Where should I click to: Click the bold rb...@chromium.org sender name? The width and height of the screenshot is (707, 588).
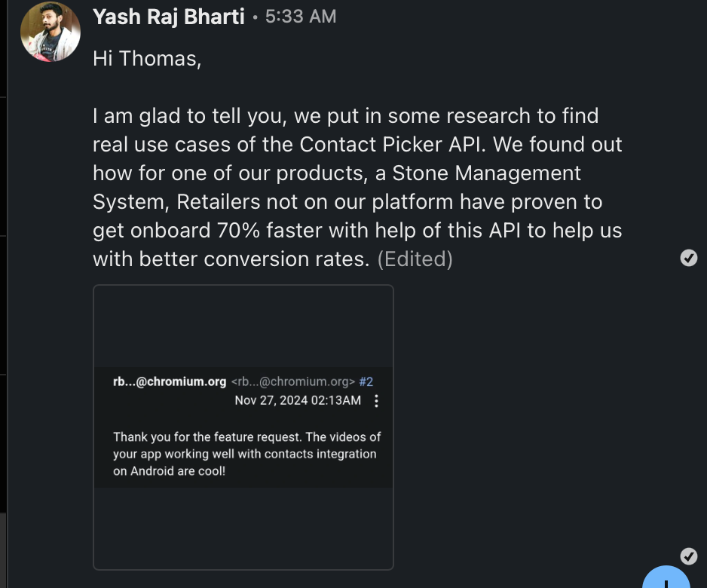170,381
